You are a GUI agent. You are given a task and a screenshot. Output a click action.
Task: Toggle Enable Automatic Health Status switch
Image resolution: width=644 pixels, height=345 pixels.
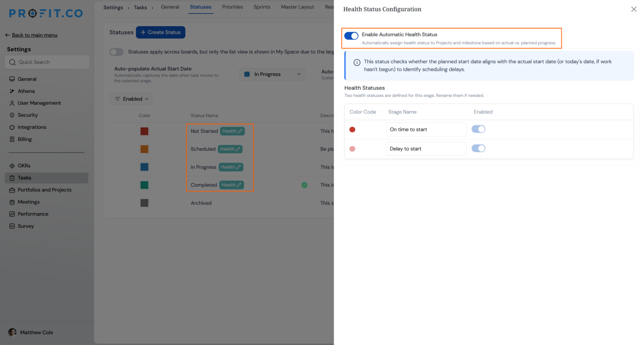[351, 36]
